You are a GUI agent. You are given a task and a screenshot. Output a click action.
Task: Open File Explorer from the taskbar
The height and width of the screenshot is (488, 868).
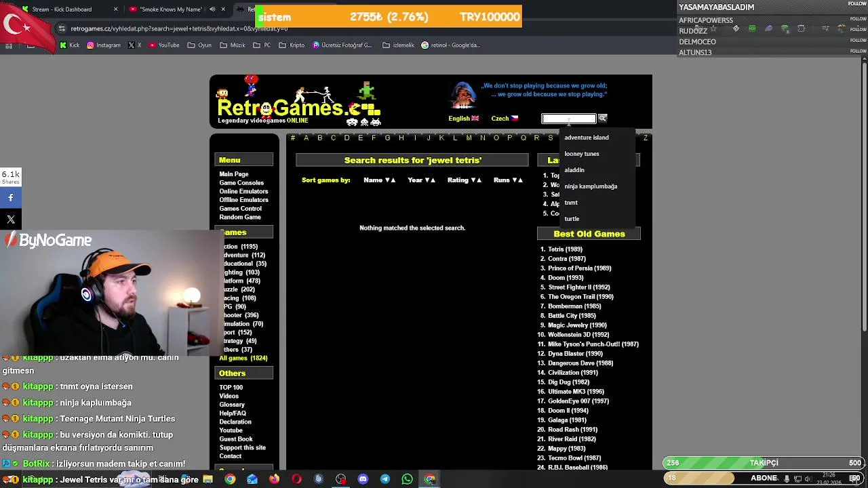tap(208, 479)
